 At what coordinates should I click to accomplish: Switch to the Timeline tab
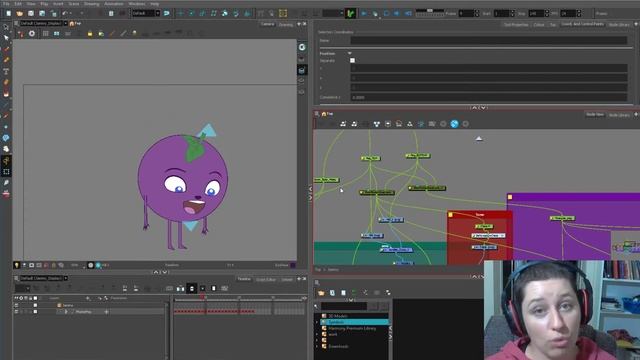click(x=244, y=279)
